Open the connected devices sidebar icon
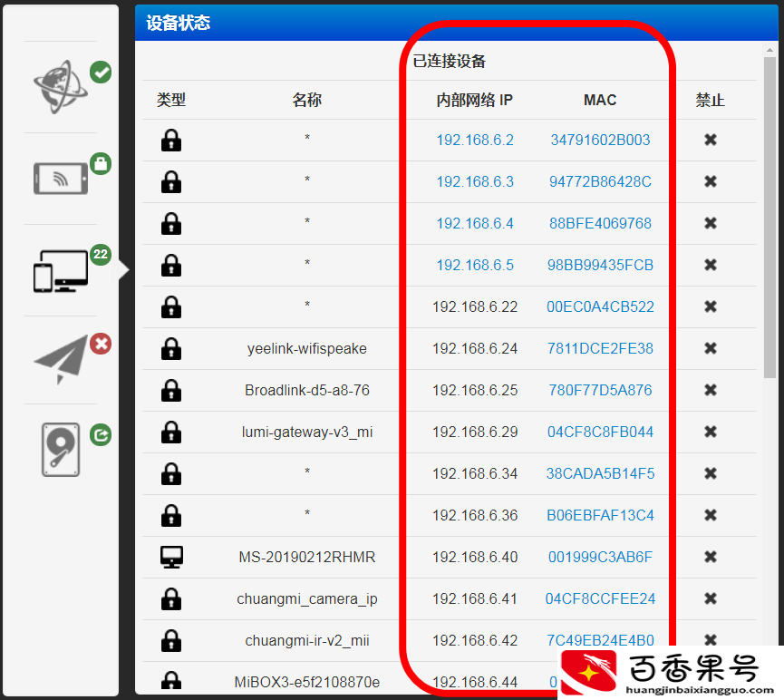 tap(61, 271)
